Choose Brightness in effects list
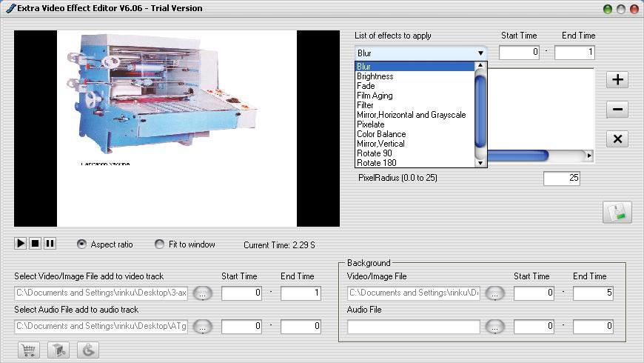The height and width of the screenshot is (363, 644). coord(415,76)
